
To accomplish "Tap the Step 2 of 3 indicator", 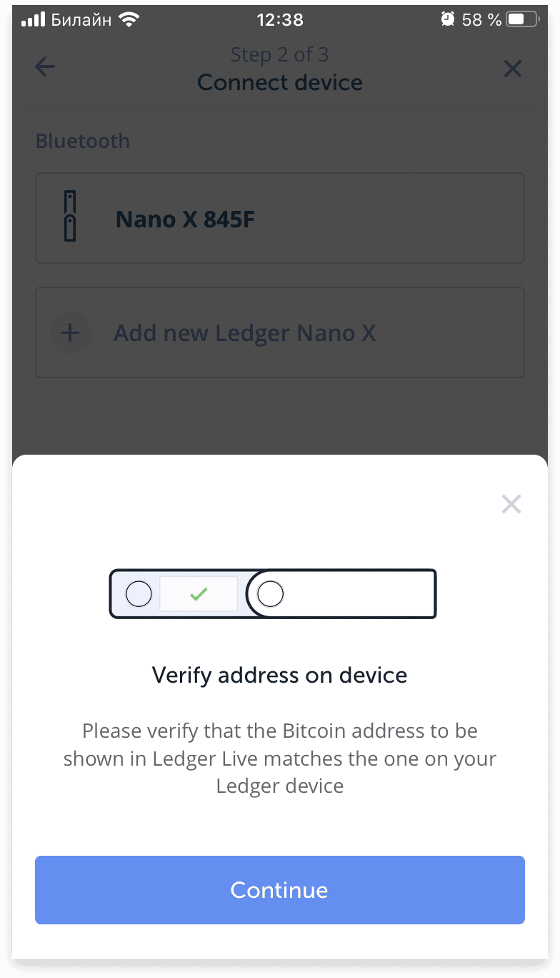I will coord(280,54).
